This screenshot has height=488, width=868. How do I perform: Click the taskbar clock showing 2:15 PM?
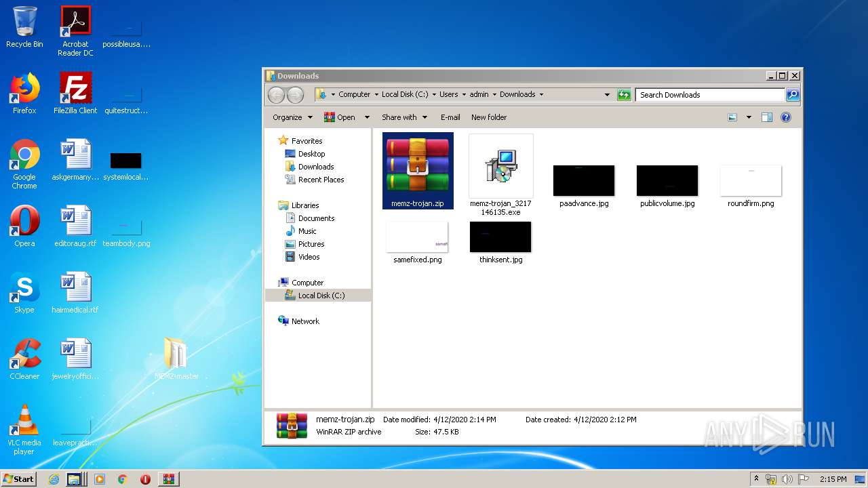[833, 479]
